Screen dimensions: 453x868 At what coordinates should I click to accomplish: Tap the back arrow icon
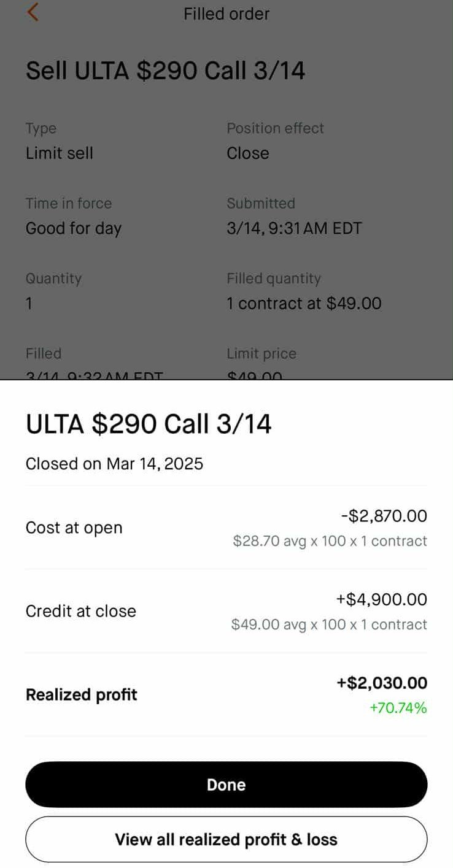tap(33, 12)
